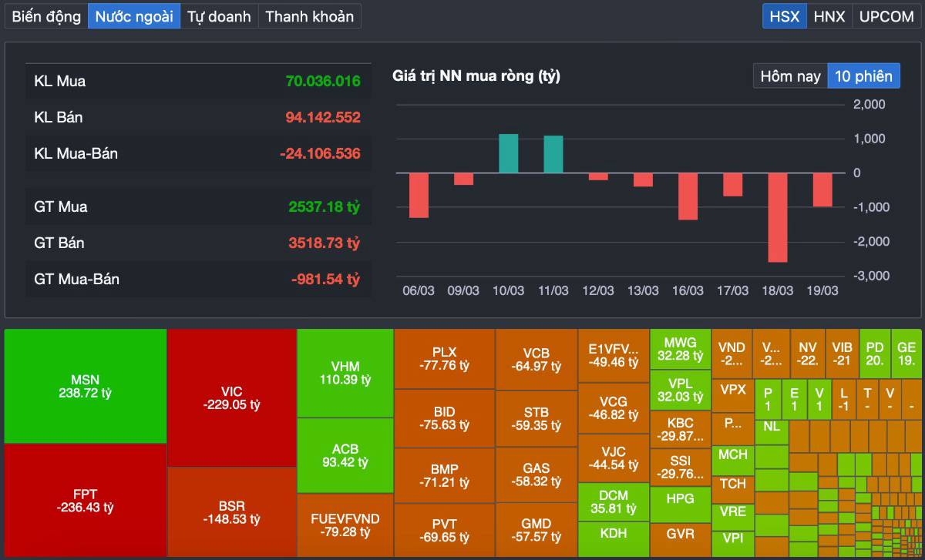Open the VCG -46.82 tỷ tile

[614, 408]
